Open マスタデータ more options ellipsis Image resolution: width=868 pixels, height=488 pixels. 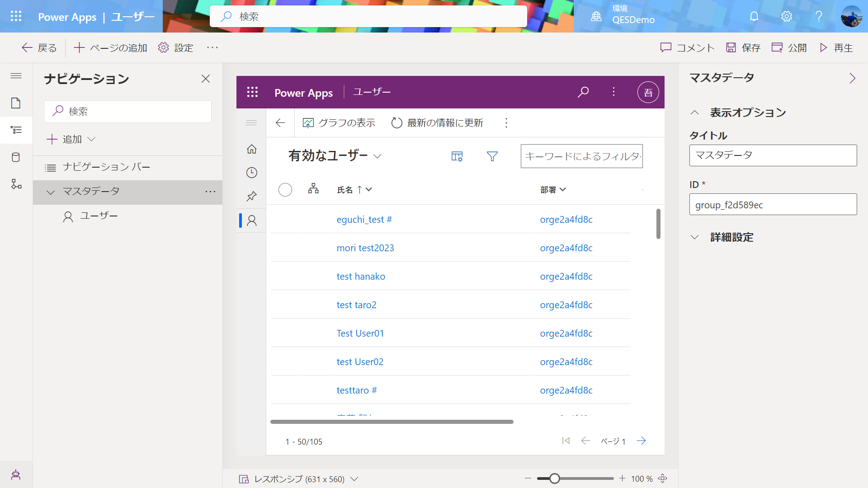[210, 192]
